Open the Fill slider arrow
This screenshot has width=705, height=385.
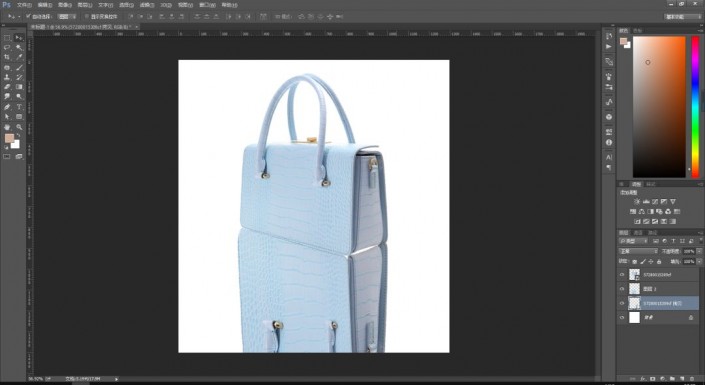click(x=699, y=261)
